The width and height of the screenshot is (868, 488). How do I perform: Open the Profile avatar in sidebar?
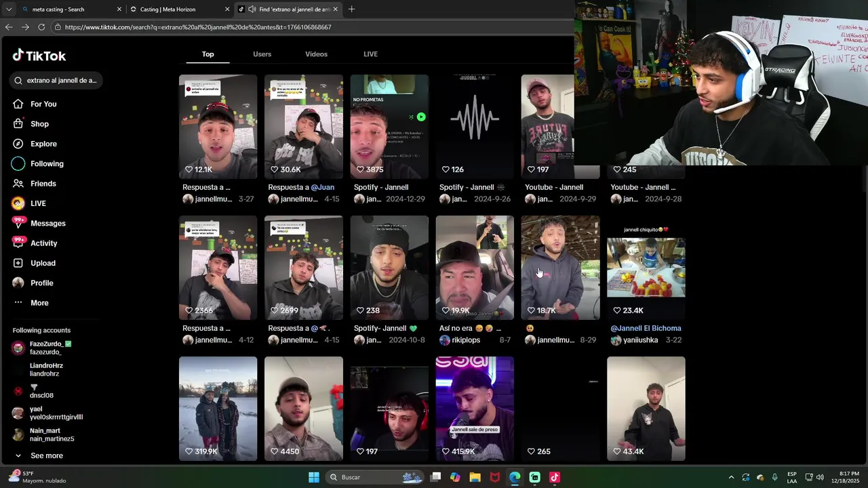(x=18, y=283)
